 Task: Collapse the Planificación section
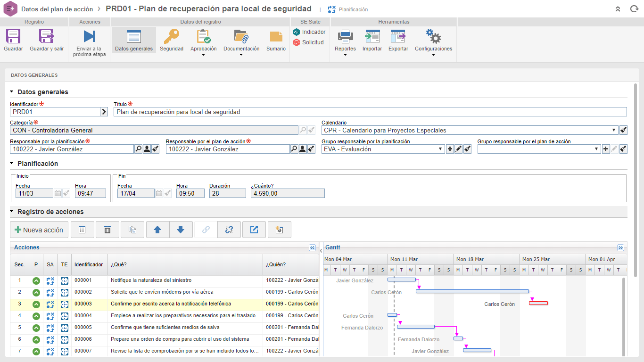[12, 164]
